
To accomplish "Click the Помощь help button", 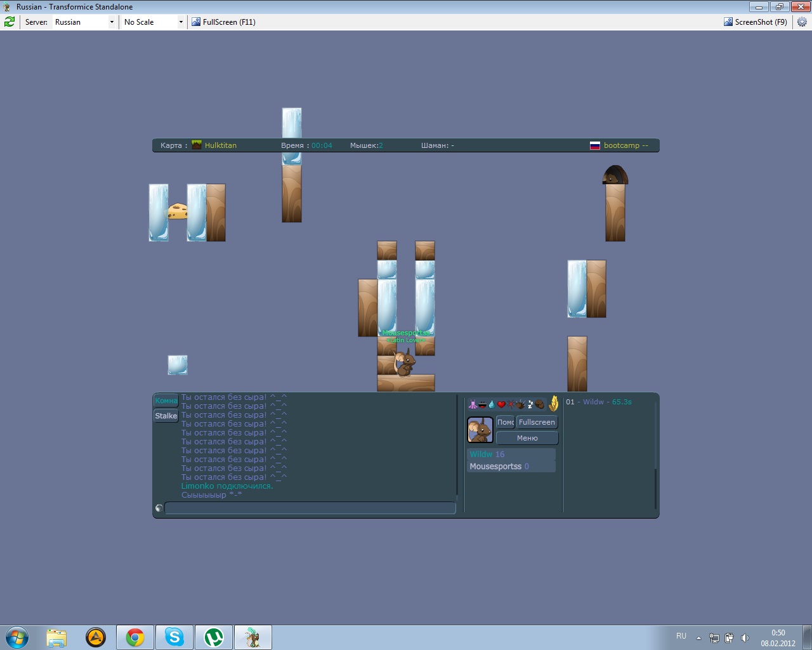I will (506, 422).
